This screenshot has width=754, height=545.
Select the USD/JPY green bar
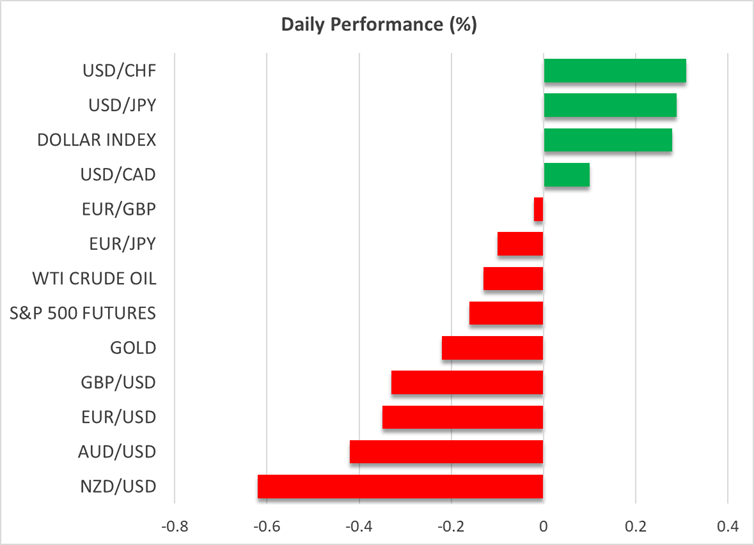pos(609,105)
